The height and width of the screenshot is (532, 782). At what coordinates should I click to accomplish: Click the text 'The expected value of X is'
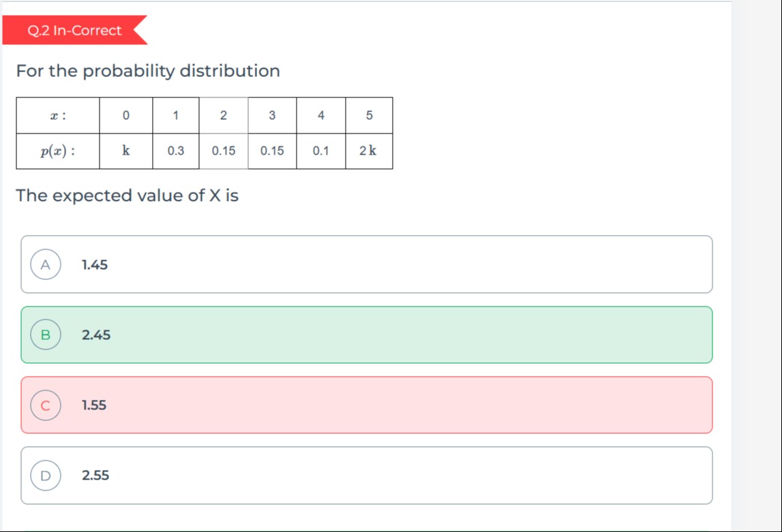pyautogui.click(x=127, y=195)
